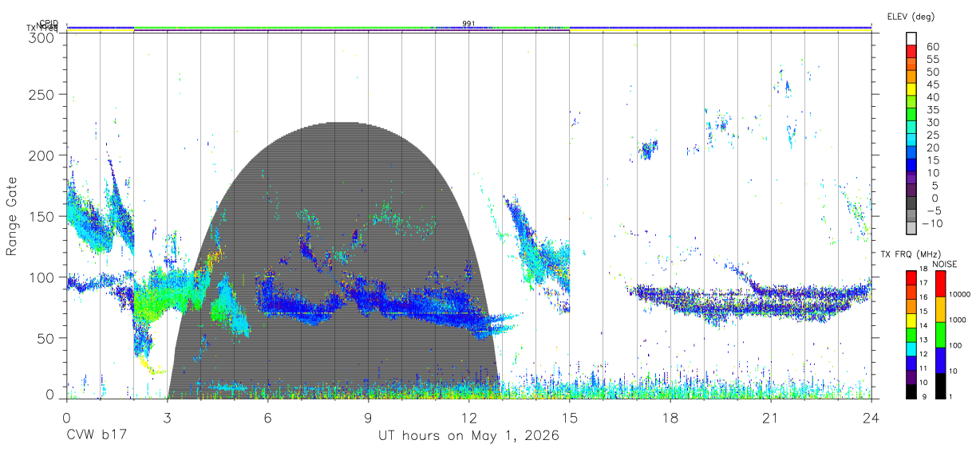Viewport: 980px width, 452px height.
Task: Click the UT hours axis tick "18"
Action: [670, 418]
